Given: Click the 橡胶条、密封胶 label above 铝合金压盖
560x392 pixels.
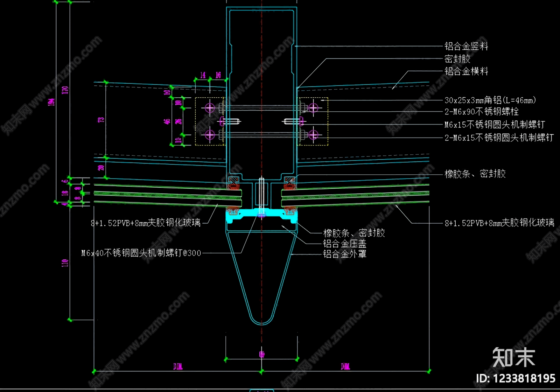Looking at the screenshot, I should 354,233.
